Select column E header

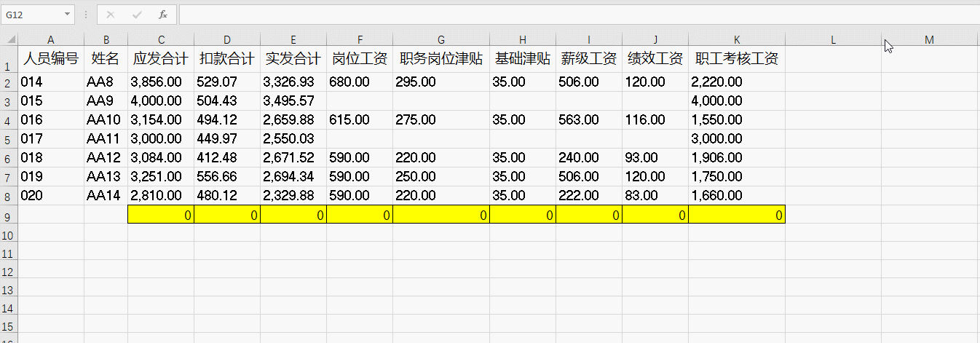click(293, 39)
